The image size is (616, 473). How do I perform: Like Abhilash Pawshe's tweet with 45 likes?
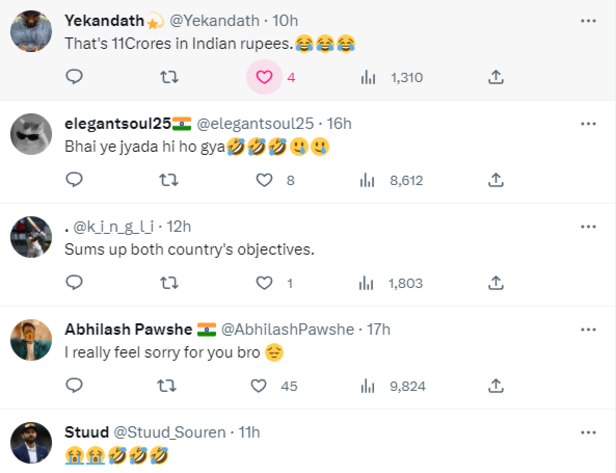click(x=258, y=386)
